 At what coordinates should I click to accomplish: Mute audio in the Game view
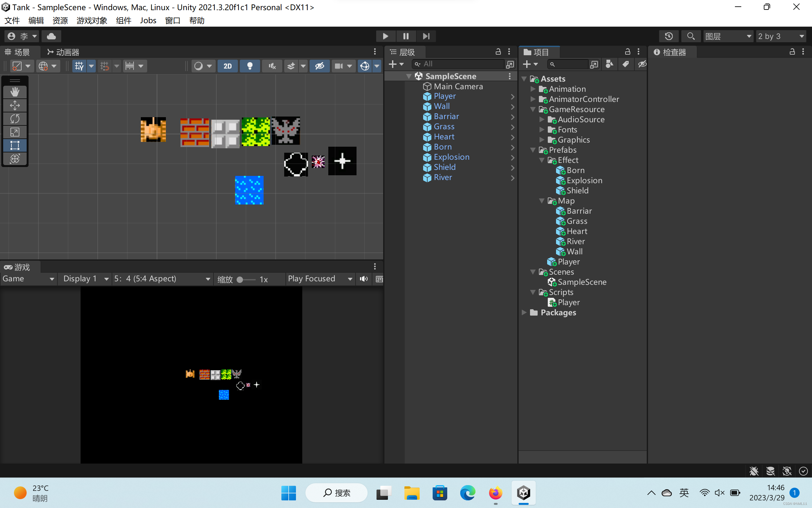(364, 279)
